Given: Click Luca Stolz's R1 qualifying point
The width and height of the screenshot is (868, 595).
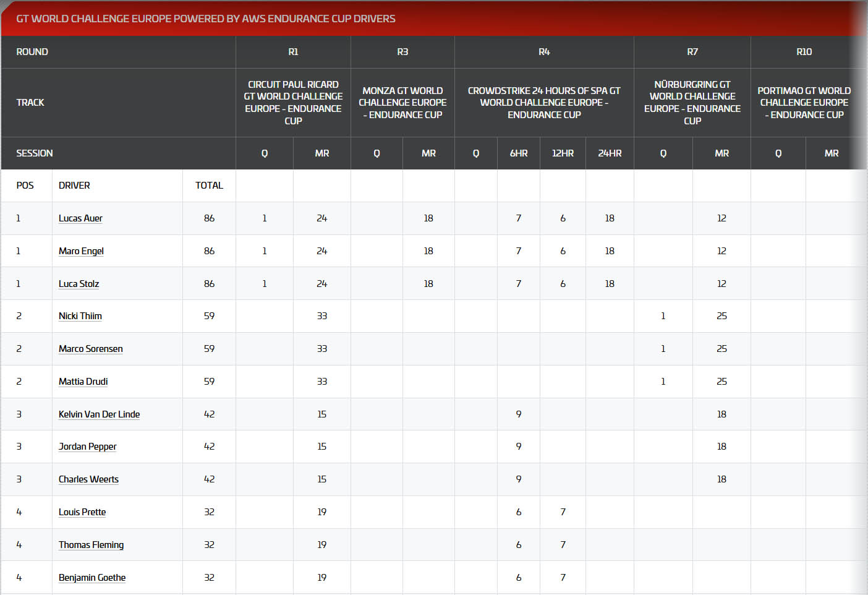Looking at the screenshot, I should (x=265, y=284).
